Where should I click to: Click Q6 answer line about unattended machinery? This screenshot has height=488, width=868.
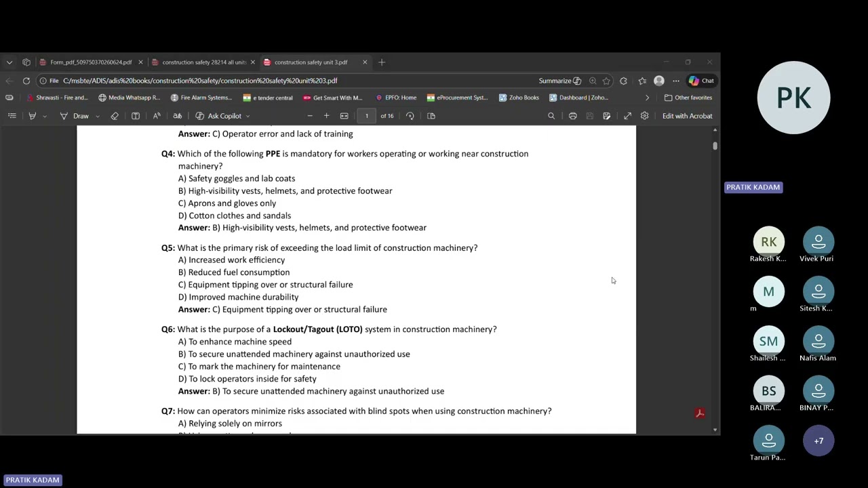tap(311, 391)
